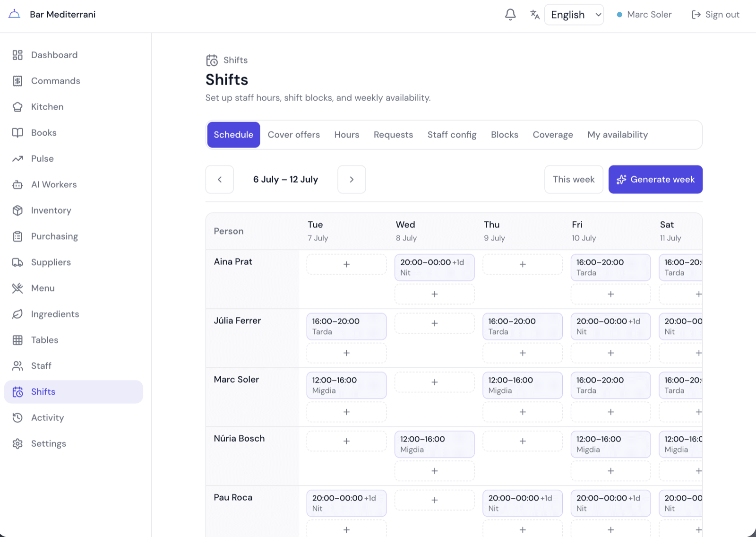This screenshot has height=537, width=756.
Task: Open the English language dropdown
Action: [574, 15]
